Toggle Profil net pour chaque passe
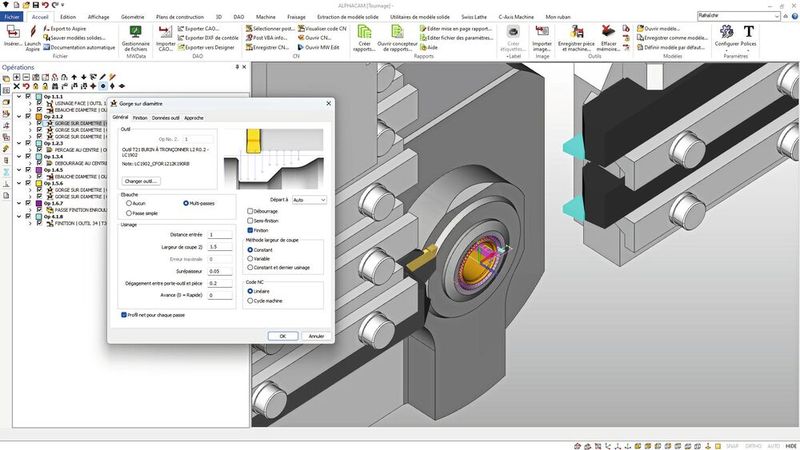 click(x=123, y=315)
